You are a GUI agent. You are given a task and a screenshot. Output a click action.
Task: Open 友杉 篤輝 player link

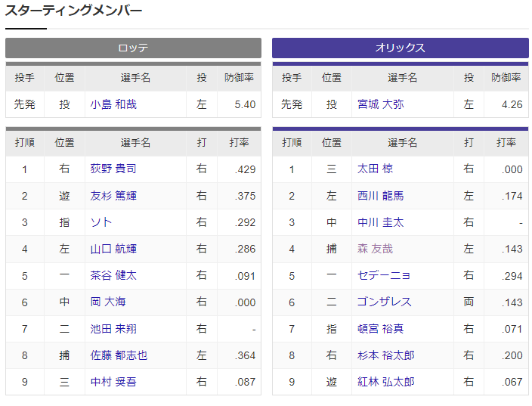[x=113, y=196]
